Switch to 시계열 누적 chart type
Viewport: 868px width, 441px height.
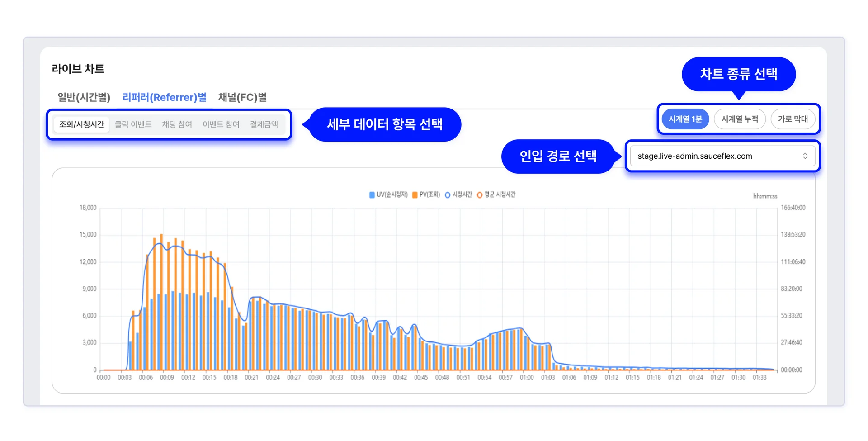[x=740, y=119]
